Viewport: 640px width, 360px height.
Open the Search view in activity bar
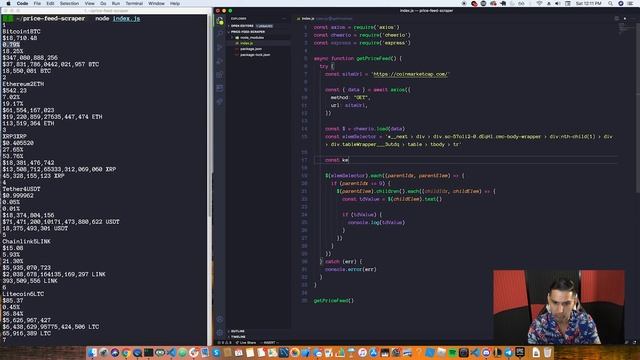coord(220,34)
